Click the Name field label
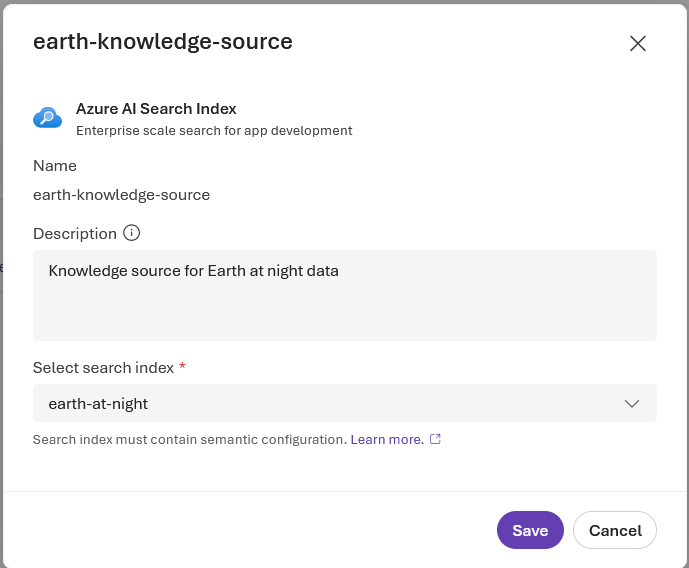Screen dimensions: 689x568 (x=55, y=166)
